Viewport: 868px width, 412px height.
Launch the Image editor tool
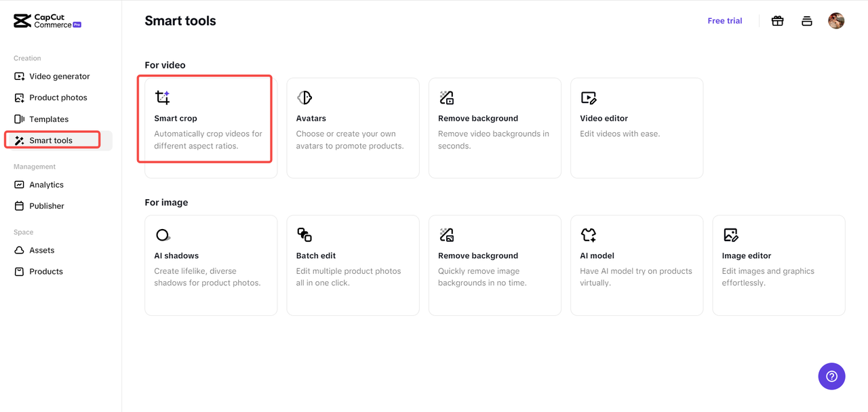778,264
